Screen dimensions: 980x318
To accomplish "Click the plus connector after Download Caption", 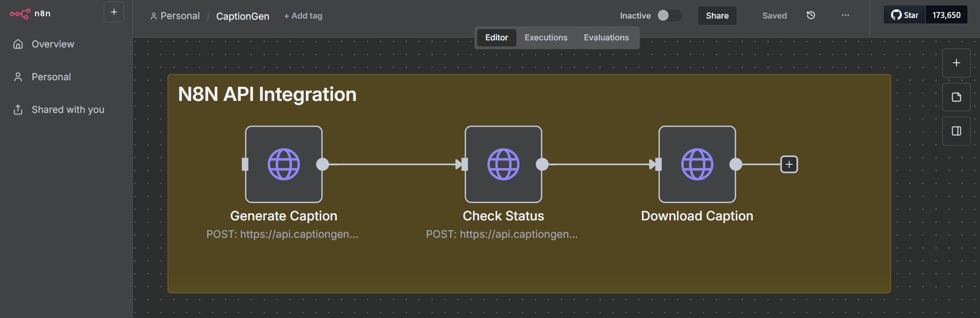I will point(789,164).
